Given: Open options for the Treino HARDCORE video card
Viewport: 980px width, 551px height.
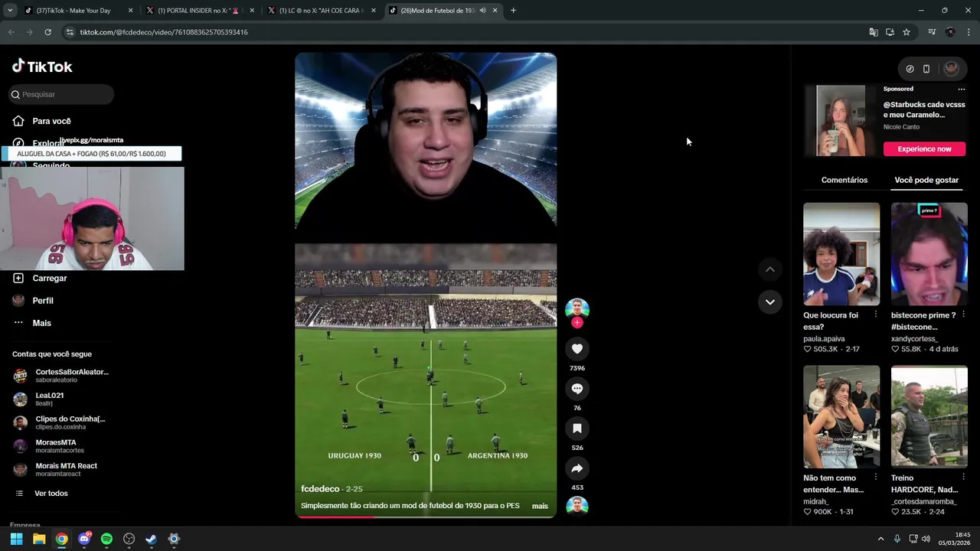Looking at the screenshot, I should 963,478.
